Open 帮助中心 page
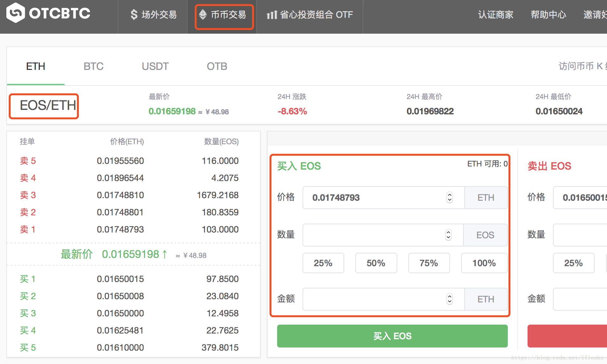 (549, 15)
